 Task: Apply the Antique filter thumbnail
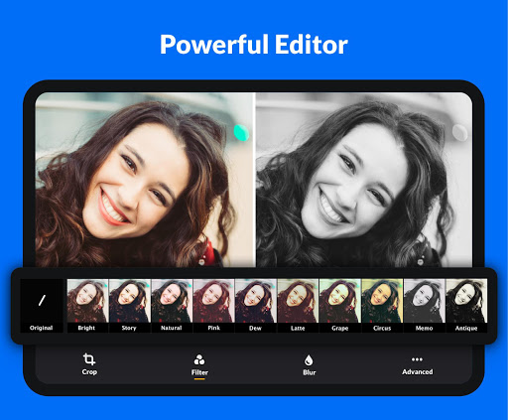466,301
